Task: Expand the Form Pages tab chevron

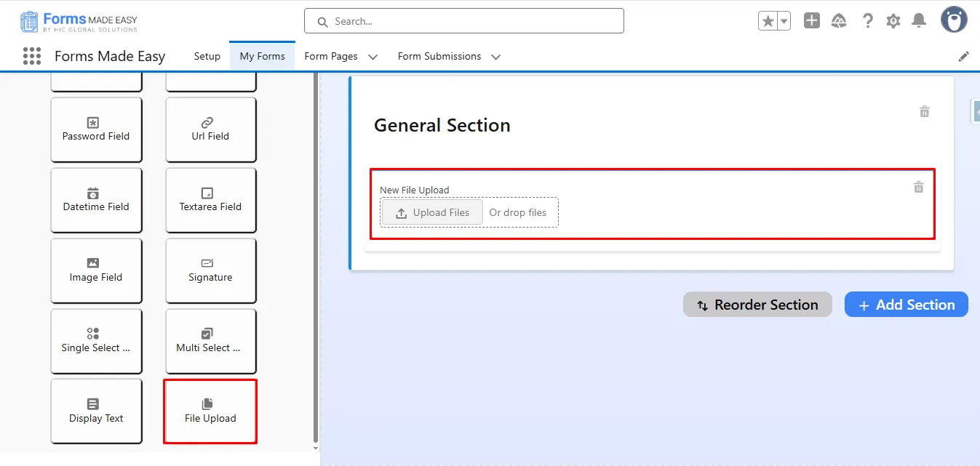Action: click(373, 57)
